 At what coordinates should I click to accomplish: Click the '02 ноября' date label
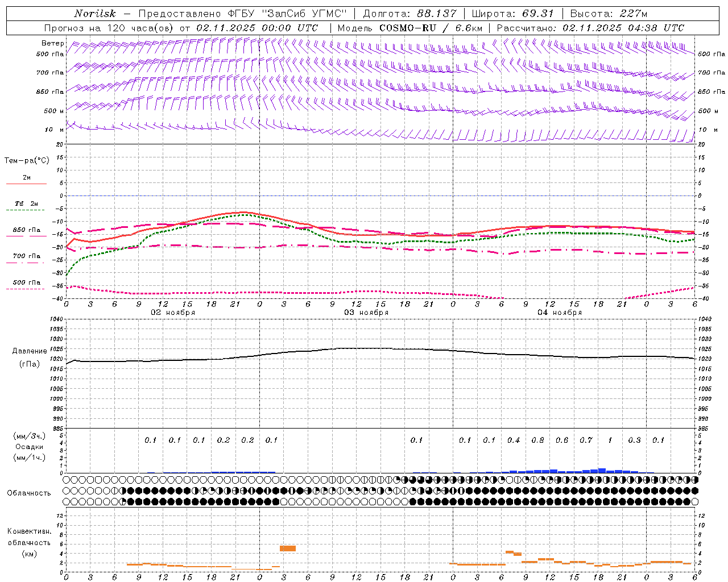[x=173, y=313]
